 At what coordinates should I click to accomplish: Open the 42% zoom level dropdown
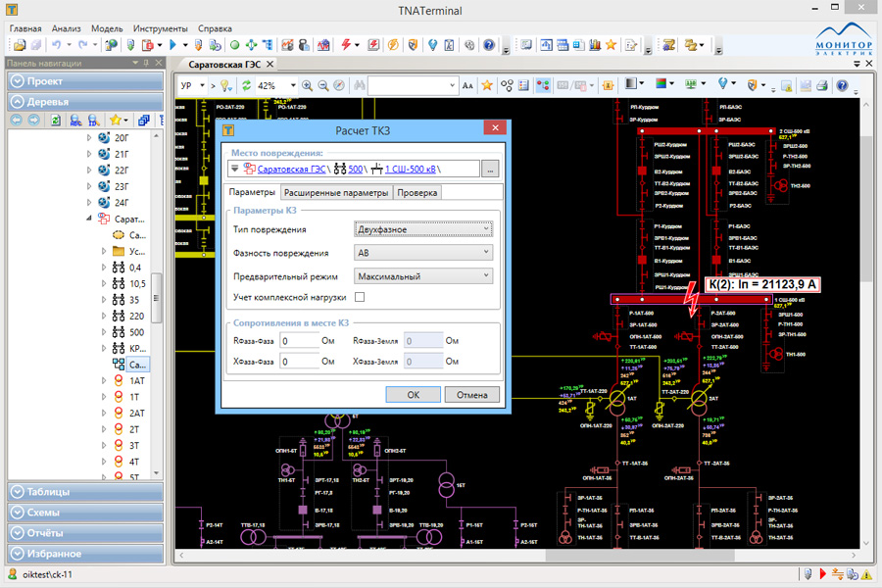click(x=293, y=85)
